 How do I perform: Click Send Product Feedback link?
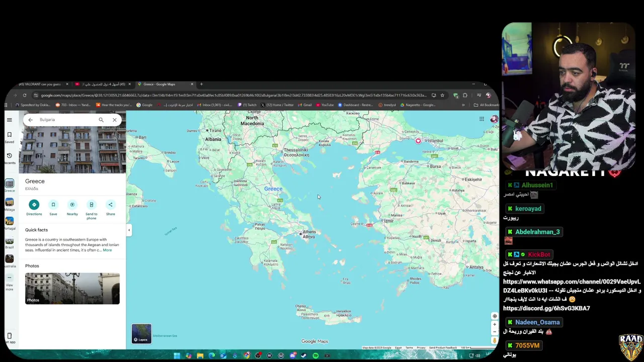[x=443, y=347]
